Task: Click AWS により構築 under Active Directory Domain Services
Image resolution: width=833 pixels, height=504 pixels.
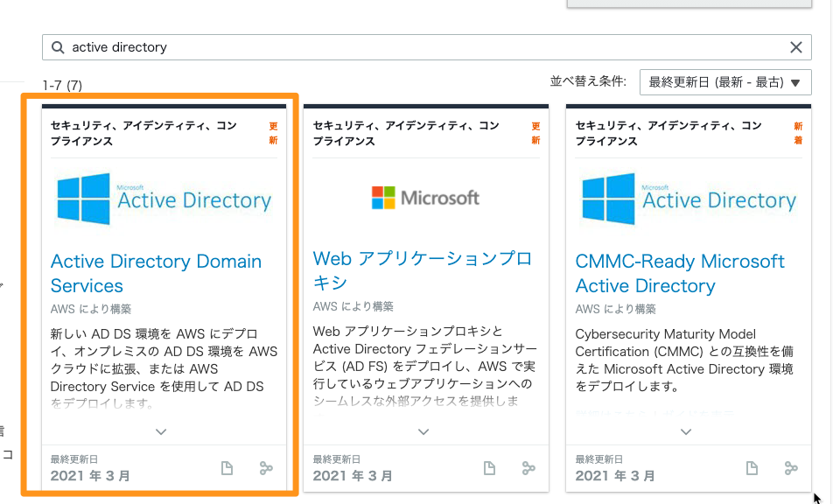Action: 91,309
